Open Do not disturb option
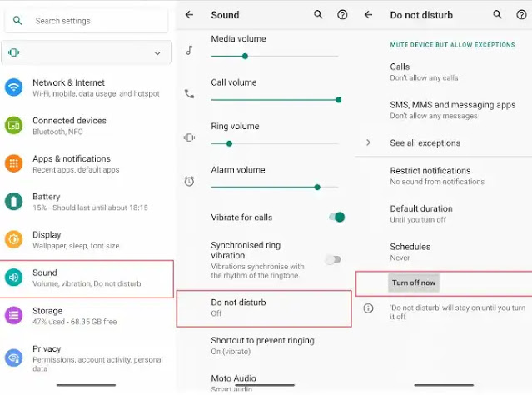This screenshot has width=532, height=395. point(263,307)
